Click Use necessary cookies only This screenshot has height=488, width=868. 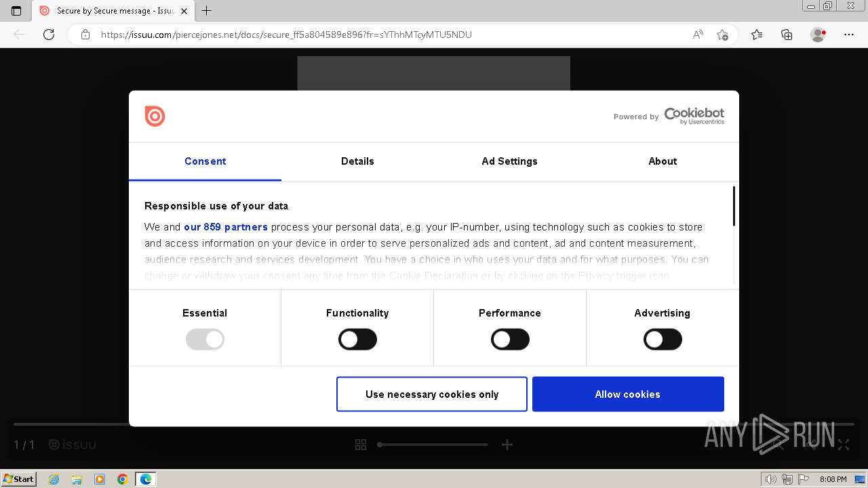pos(432,394)
